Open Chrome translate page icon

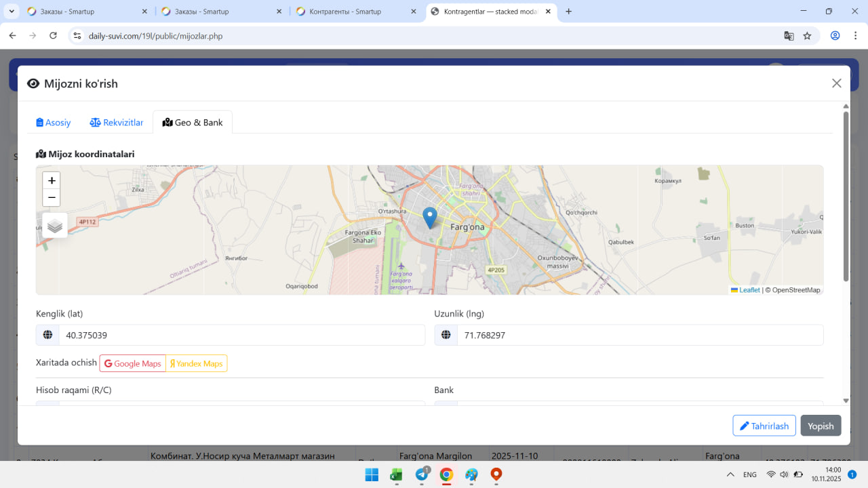click(789, 36)
